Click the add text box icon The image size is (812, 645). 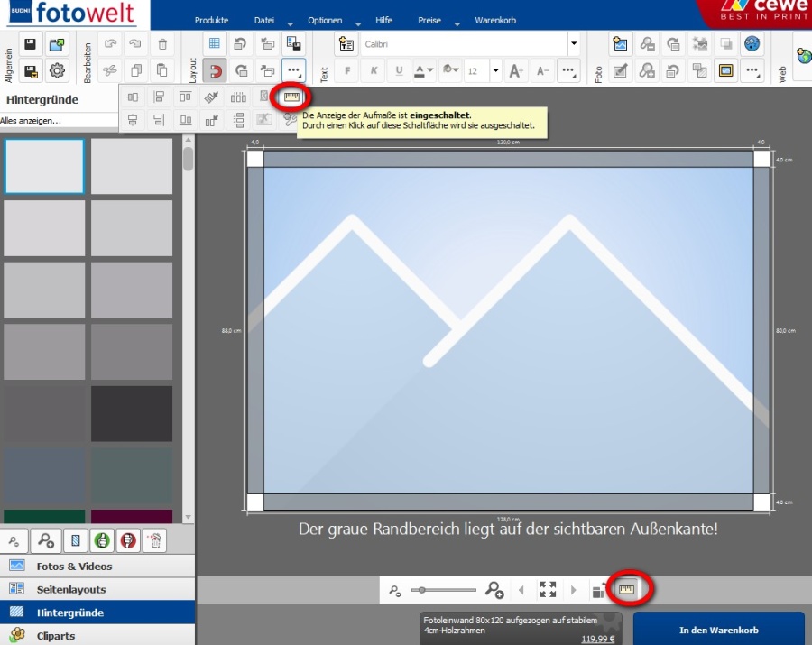pos(346,44)
